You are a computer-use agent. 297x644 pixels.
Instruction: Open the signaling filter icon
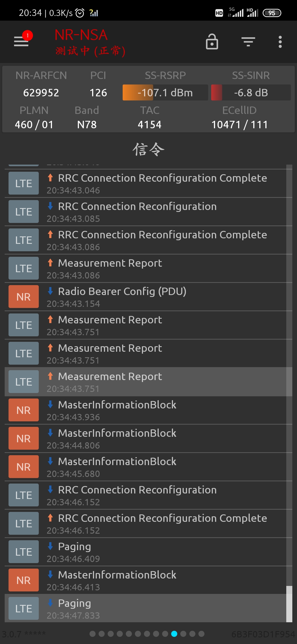pos(248,42)
